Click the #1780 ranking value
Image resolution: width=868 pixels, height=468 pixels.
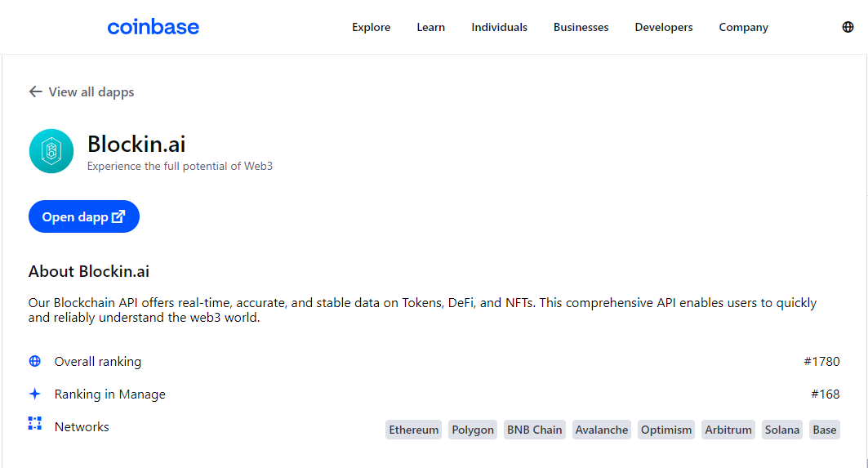tap(821, 362)
